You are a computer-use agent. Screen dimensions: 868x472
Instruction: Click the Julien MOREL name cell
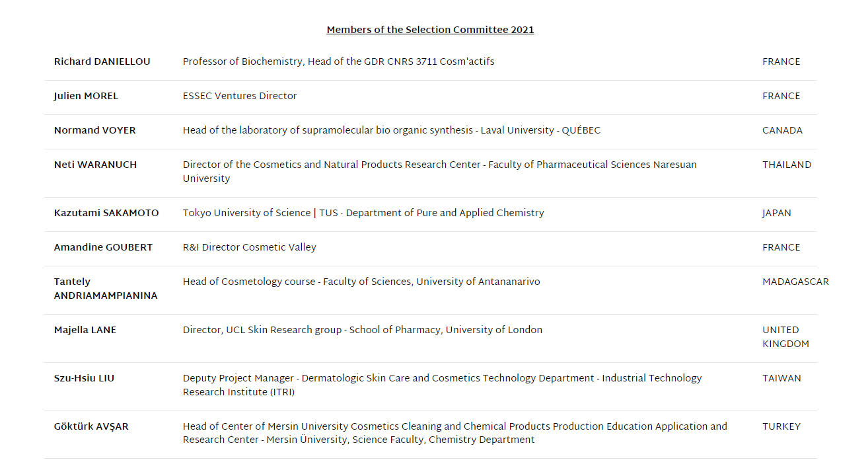[x=86, y=96]
